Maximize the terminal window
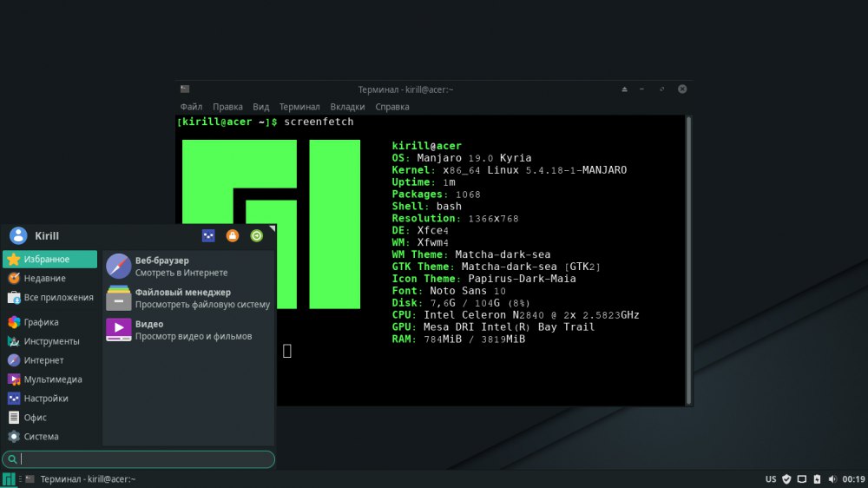Image resolution: width=868 pixels, height=488 pixels. tap(661, 89)
